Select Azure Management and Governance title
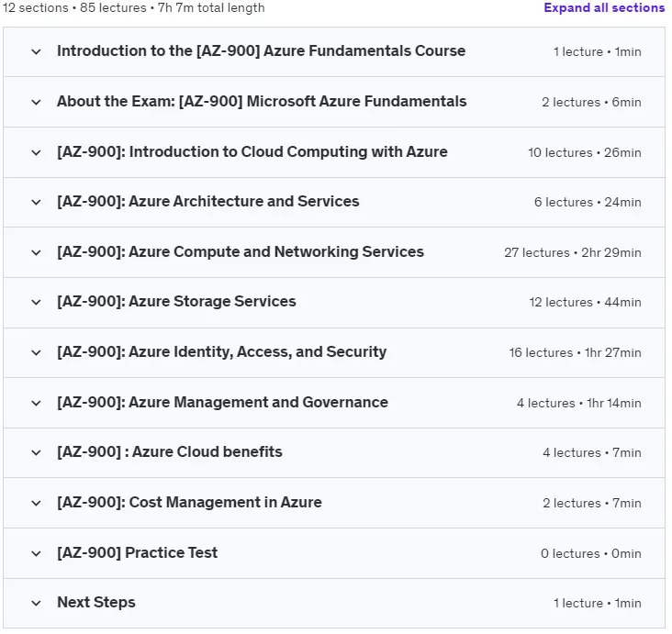Image resolution: width=672 pixels, height=634 pixels. point(222,403)
